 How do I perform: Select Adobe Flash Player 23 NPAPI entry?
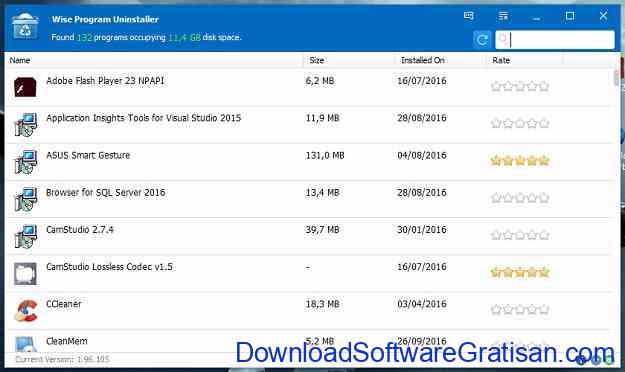pos(105,81)
